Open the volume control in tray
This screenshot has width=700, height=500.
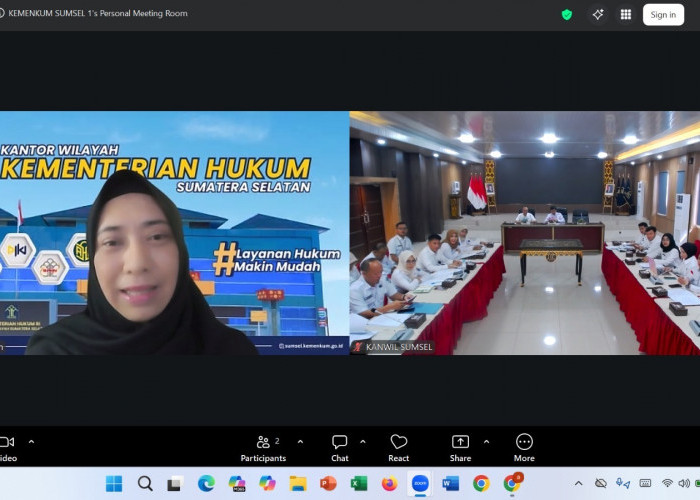tap(684, 483)
